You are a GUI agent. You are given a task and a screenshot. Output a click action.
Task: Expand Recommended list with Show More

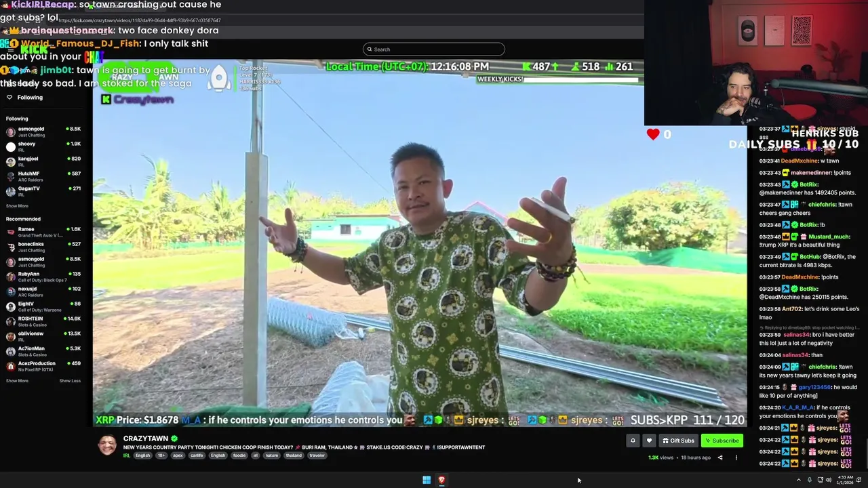pyautogui.click(x=17, y=381)
